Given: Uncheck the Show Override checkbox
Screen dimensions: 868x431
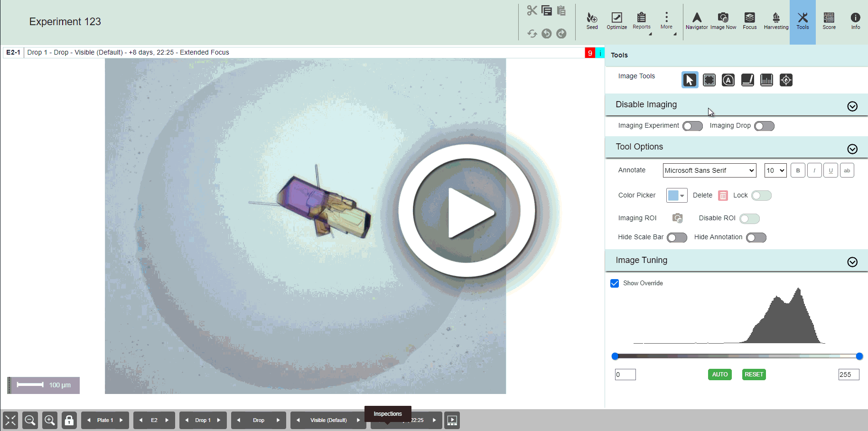Looking at the screenshot, I should click(615, 283).
